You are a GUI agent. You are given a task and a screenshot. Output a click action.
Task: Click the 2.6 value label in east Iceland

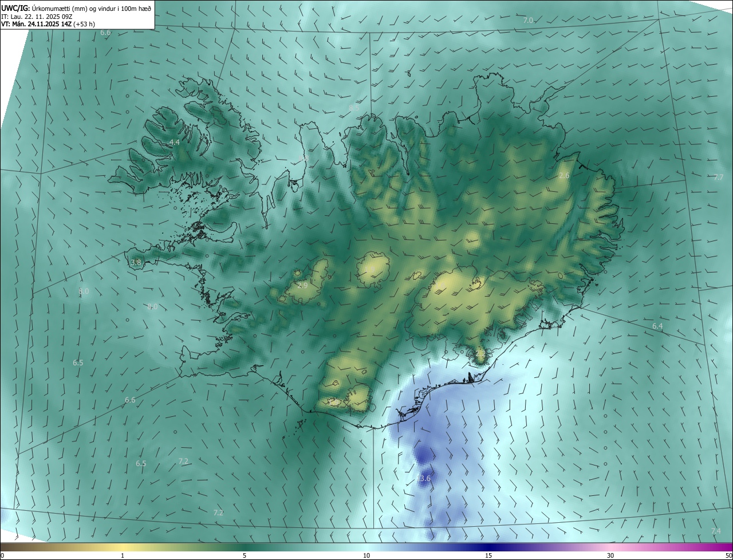click(x=564, y=175)
